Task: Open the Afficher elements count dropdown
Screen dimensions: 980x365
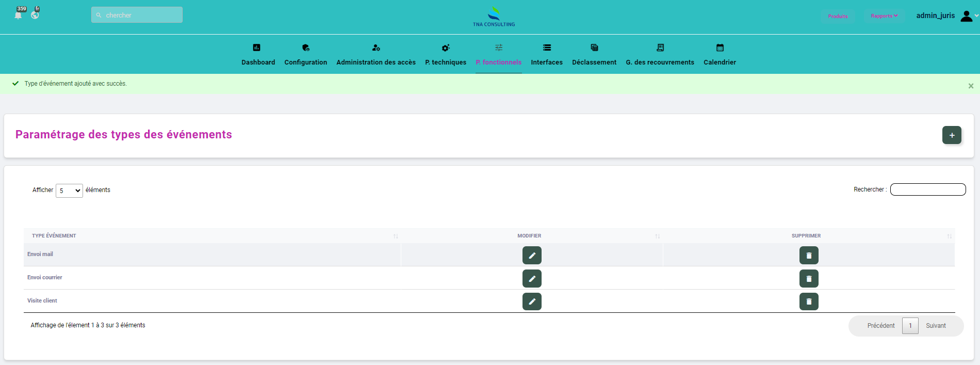Action: pos(69,191)
